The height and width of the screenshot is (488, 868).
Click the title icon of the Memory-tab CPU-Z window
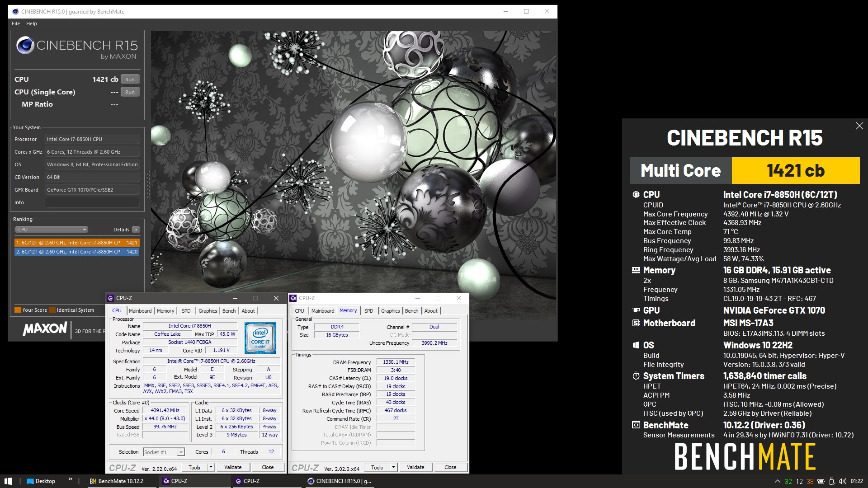(x=293, y=298)
